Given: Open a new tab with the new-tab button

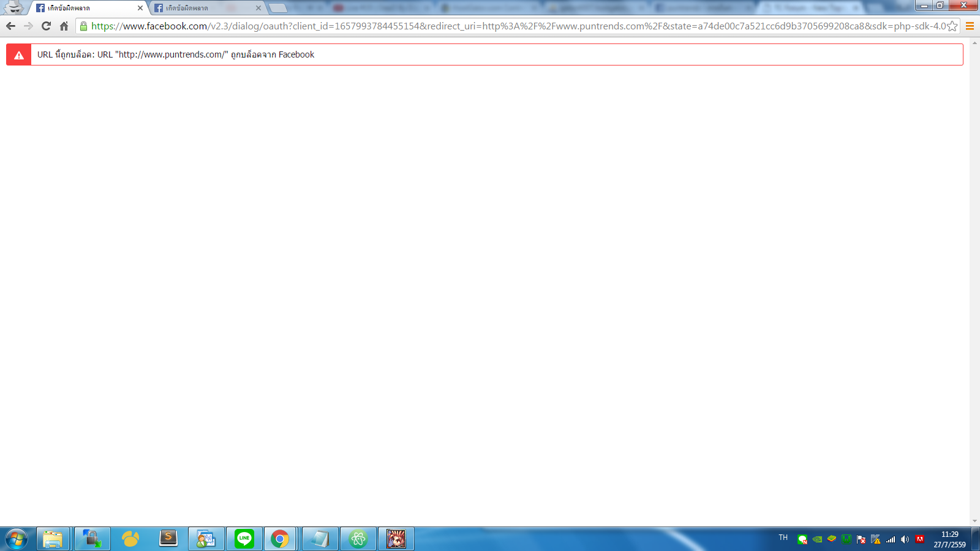Looking at the screenshot, I should coord(278,8).
